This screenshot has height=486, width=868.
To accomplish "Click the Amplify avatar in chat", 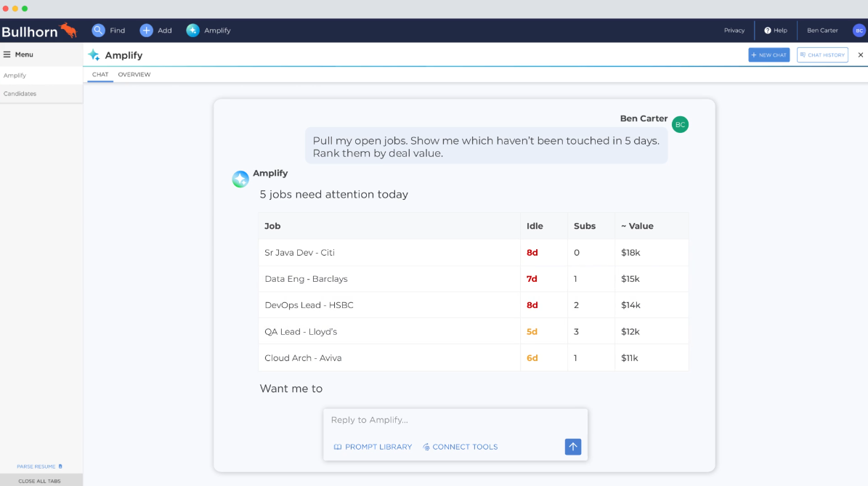I will pos(240,179).
